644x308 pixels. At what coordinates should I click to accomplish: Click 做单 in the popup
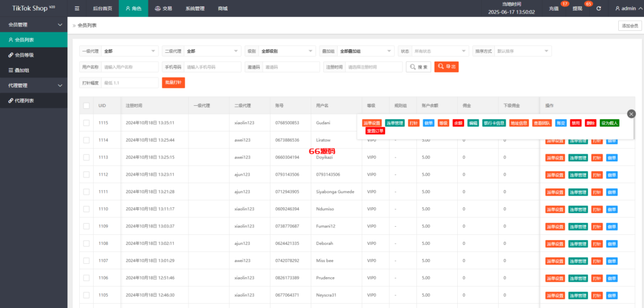pyautogui.click(x=428, y=123)
